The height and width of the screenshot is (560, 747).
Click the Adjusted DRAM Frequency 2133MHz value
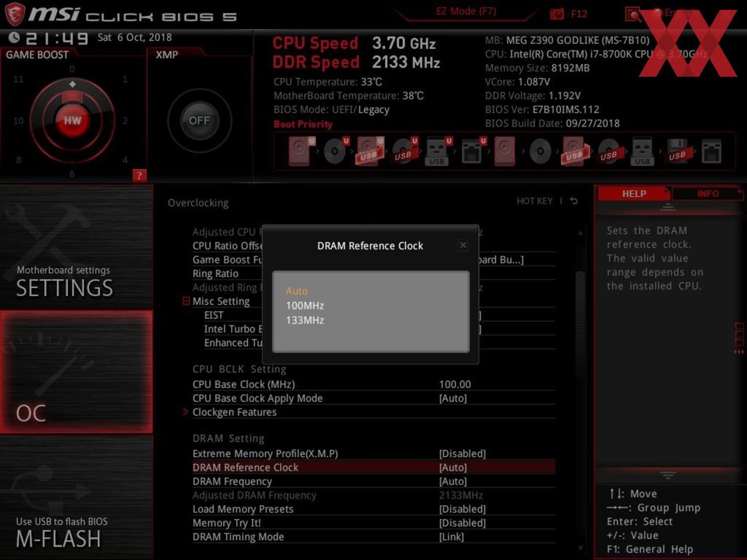[461, 495]
